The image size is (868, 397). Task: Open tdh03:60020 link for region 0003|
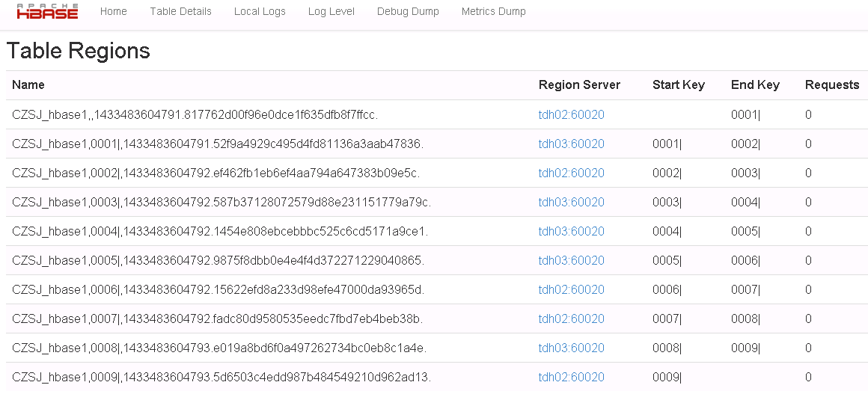pos(571,203)
